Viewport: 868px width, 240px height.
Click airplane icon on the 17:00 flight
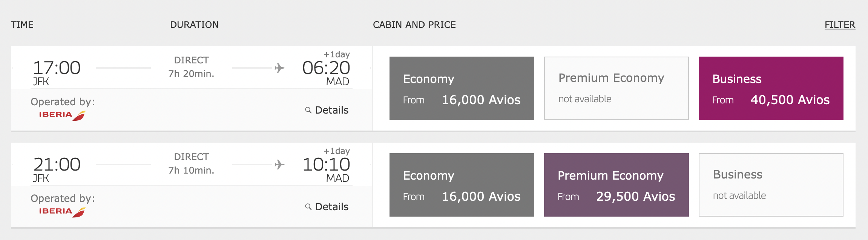point(279,68)
